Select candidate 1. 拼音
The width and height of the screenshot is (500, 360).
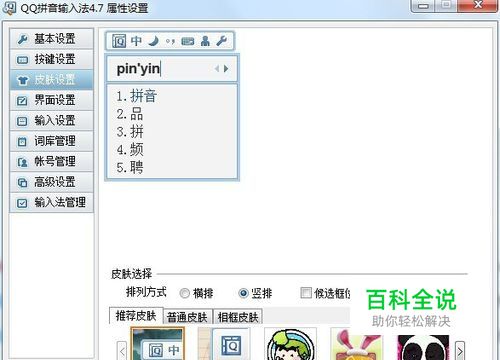click(137, 96)
